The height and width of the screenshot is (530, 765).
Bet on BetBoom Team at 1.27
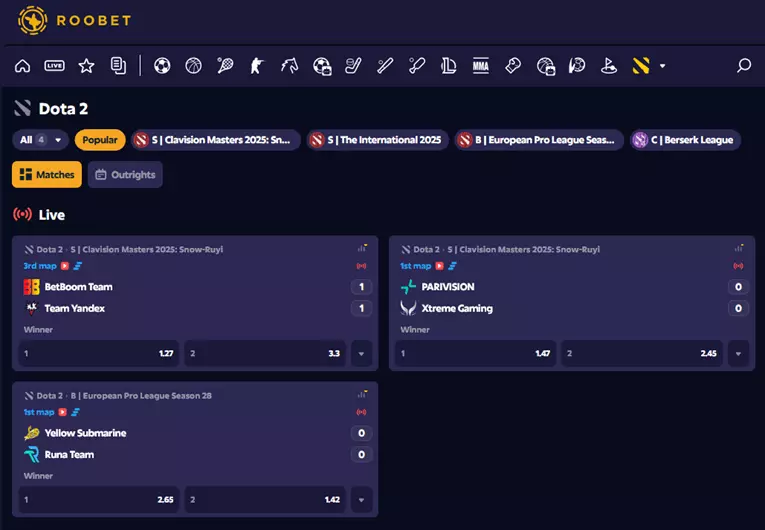pos(99,353)
